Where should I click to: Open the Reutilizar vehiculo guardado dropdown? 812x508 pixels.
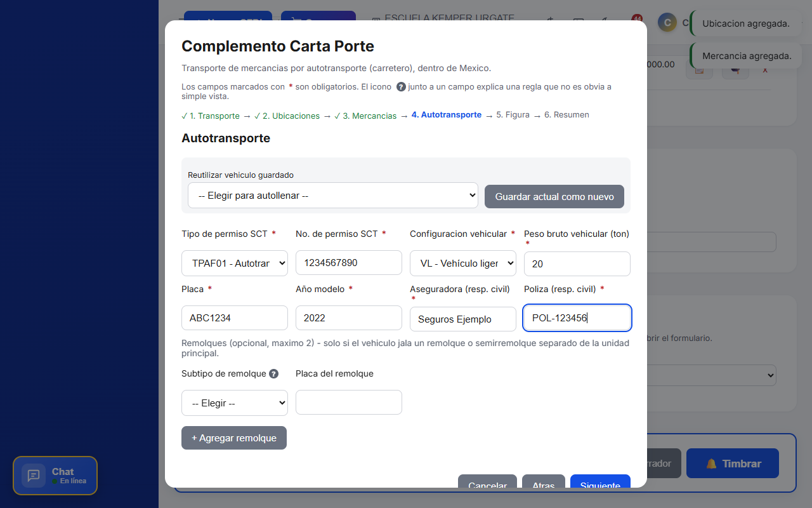(x=333, y=196)
